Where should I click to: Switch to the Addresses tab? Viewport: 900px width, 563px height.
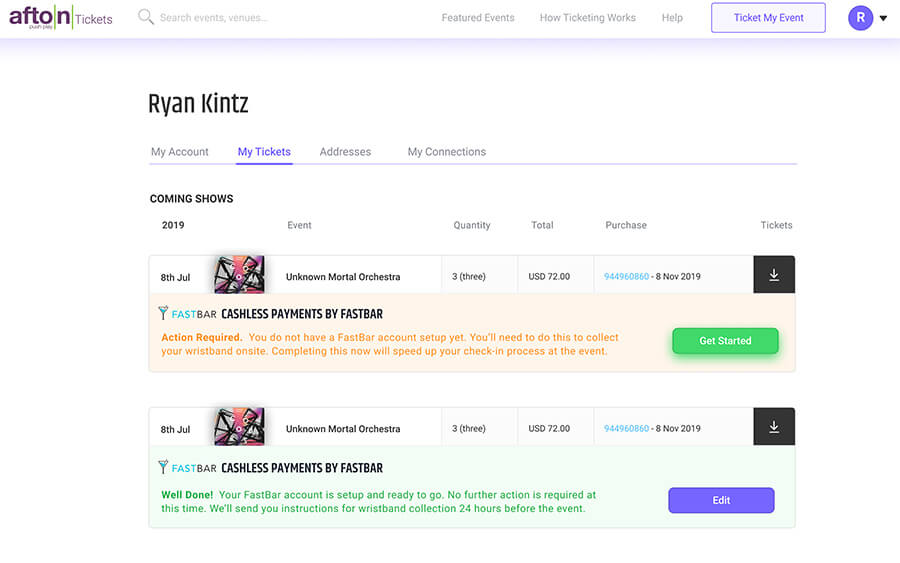345,152
